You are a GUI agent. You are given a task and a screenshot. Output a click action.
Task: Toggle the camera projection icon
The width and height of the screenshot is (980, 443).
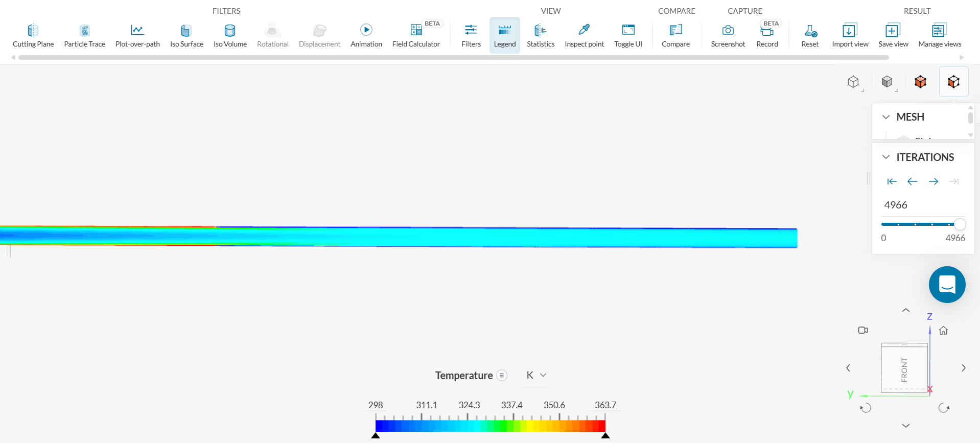coord(863,330)
